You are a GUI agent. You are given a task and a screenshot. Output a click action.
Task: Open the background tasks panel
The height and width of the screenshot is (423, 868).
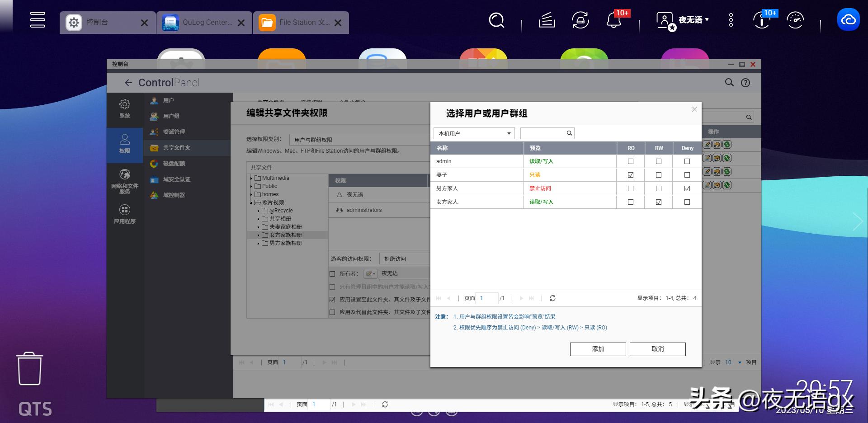pos(546,20)
